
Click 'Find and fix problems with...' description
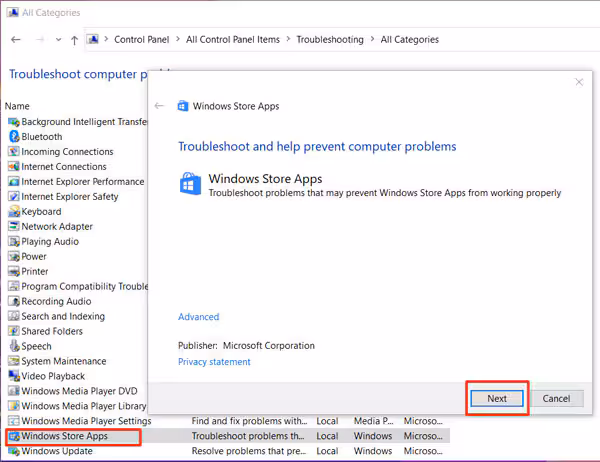[x=249, y=421]
